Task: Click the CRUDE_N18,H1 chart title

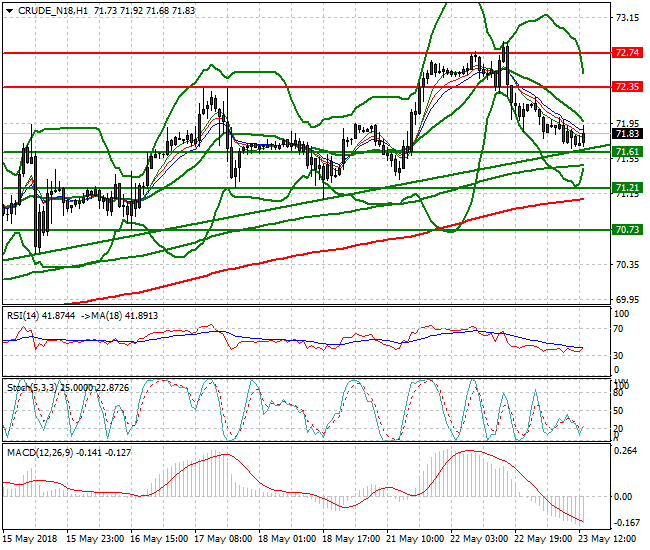Action: click(53, 11)
